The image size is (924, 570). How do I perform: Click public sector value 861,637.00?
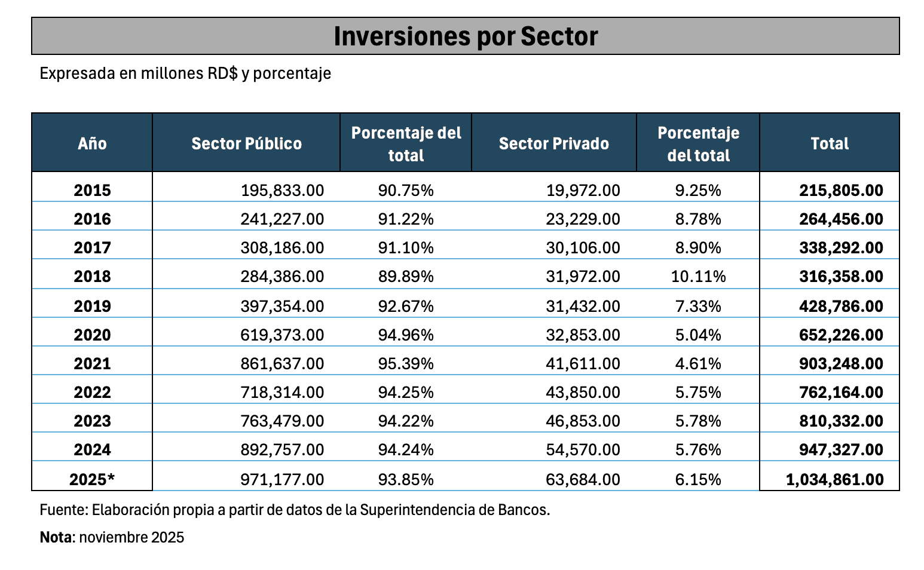[282, 364]
